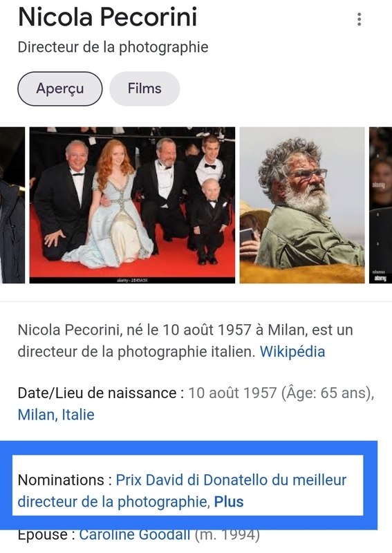Image resolution: width=392 pixels, height=553 pixels.
Task: Open the Milan, Italie link
Action: click(x=56, y=415)
